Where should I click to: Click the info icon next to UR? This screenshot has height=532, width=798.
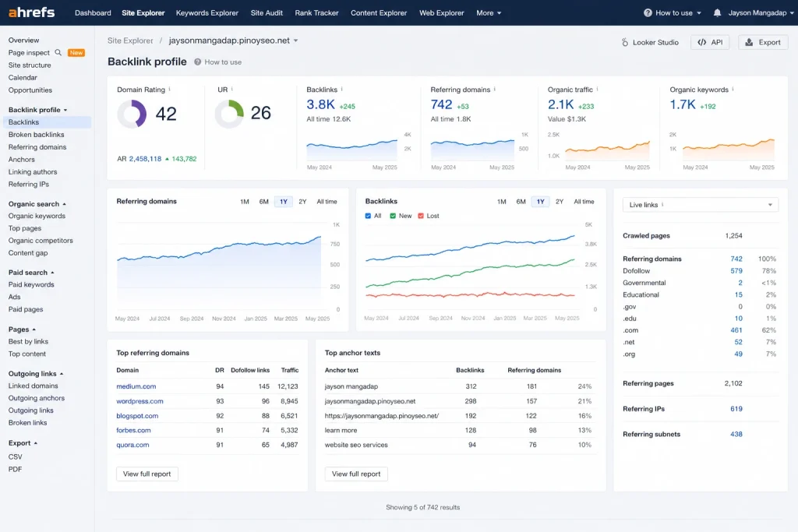pyautogui.click(x=232, y=89)
